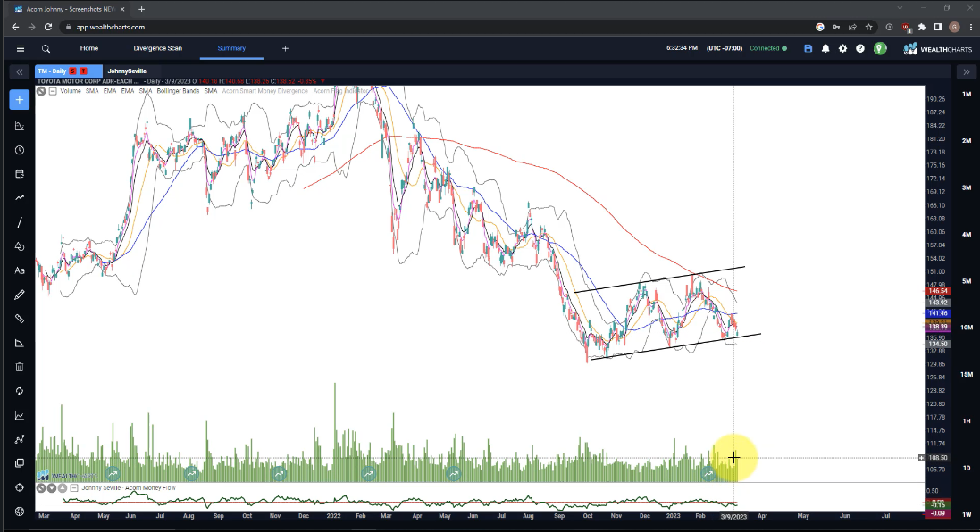Select the 1M volume scale label

tap(967, 94)
